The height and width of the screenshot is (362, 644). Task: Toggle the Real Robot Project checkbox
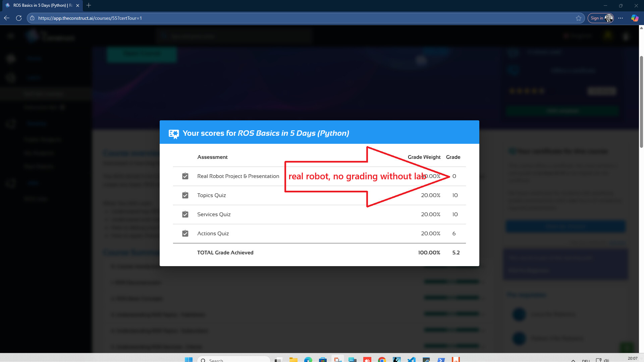(x=185, y=176)
